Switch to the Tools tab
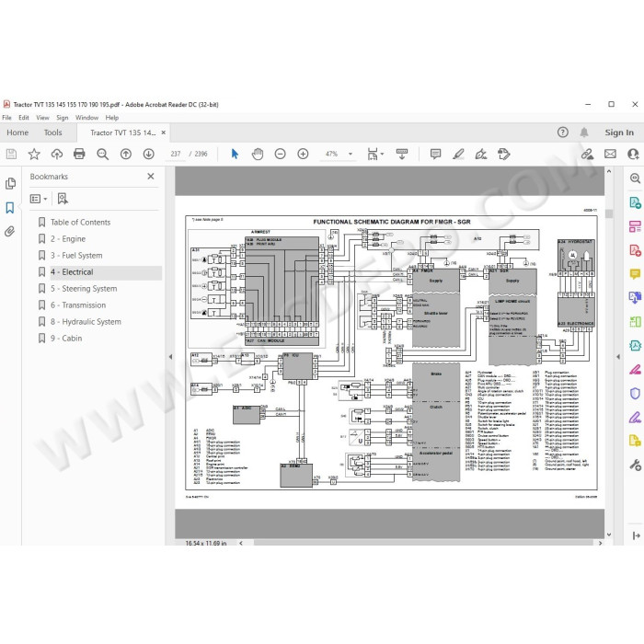The height and width of the screenshot is (644, 644). (53, 132)
